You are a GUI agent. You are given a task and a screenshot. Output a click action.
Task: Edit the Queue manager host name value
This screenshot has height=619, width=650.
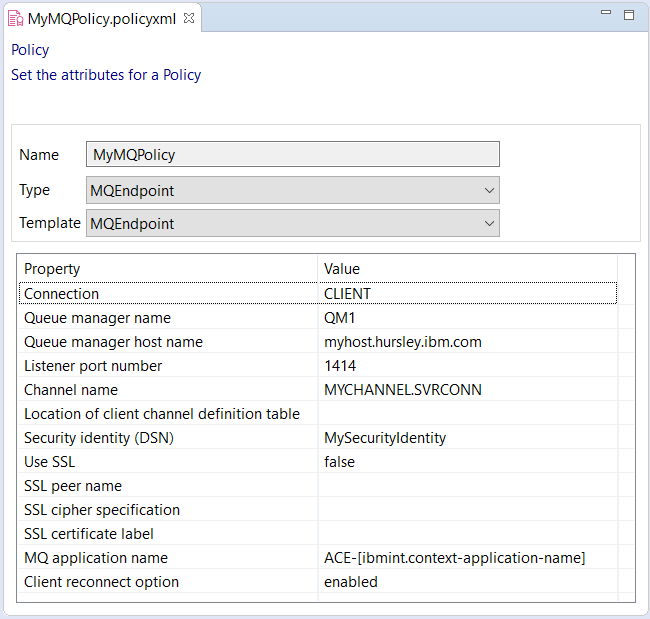click(x=467, y=342)
